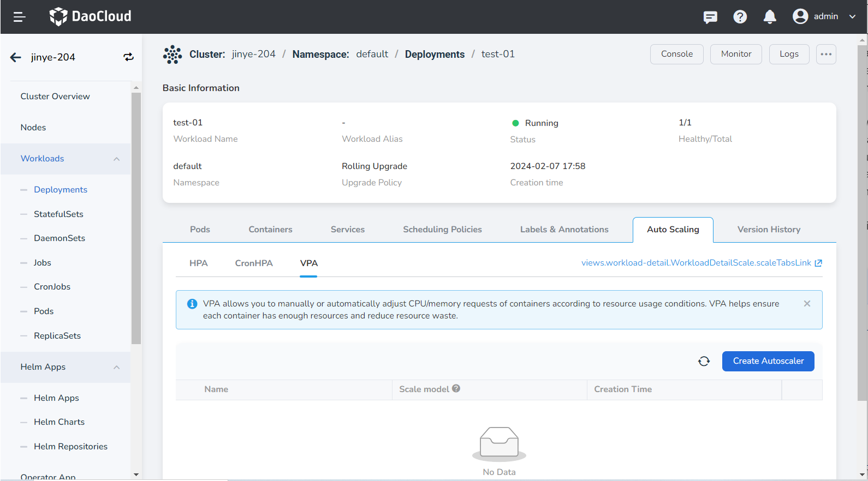
Task: Switch to the HPA sub-tab
Action: tap(198, 263)
